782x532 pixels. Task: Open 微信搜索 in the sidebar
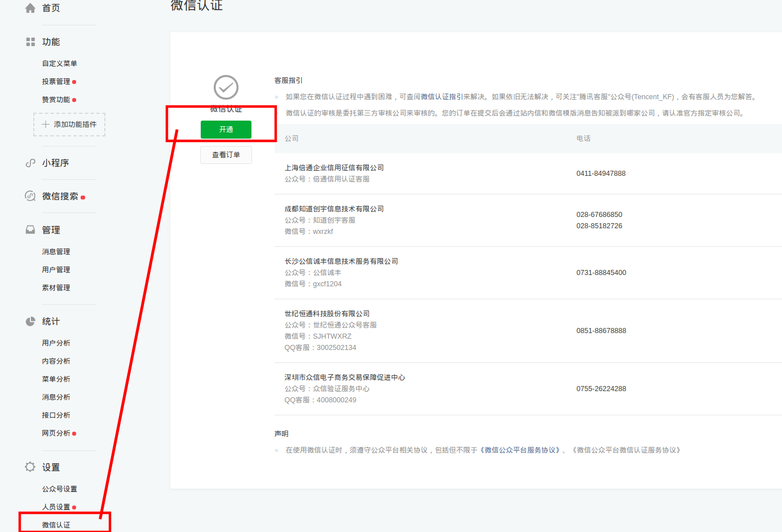pyautogui.click(x=60, y=196)
